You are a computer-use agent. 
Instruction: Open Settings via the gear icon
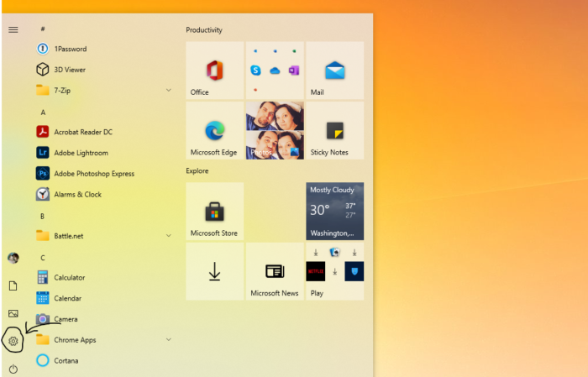[x=13, y=341]
